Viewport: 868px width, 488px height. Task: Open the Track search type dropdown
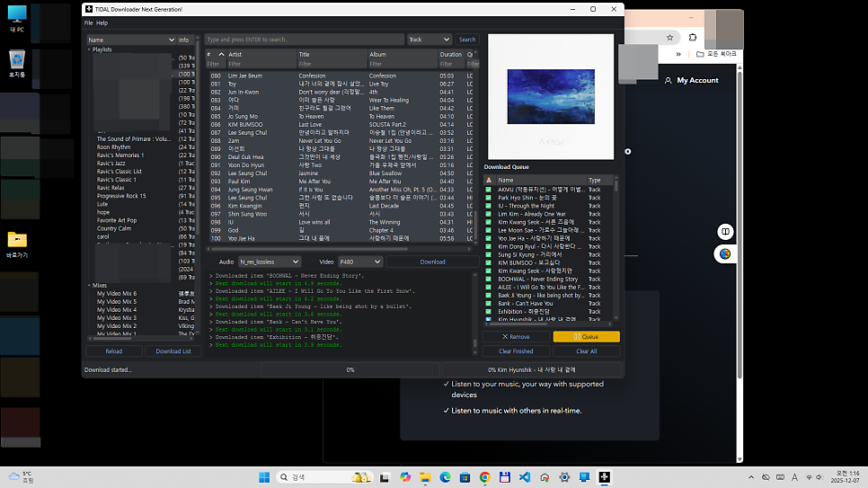click(429, 40)
